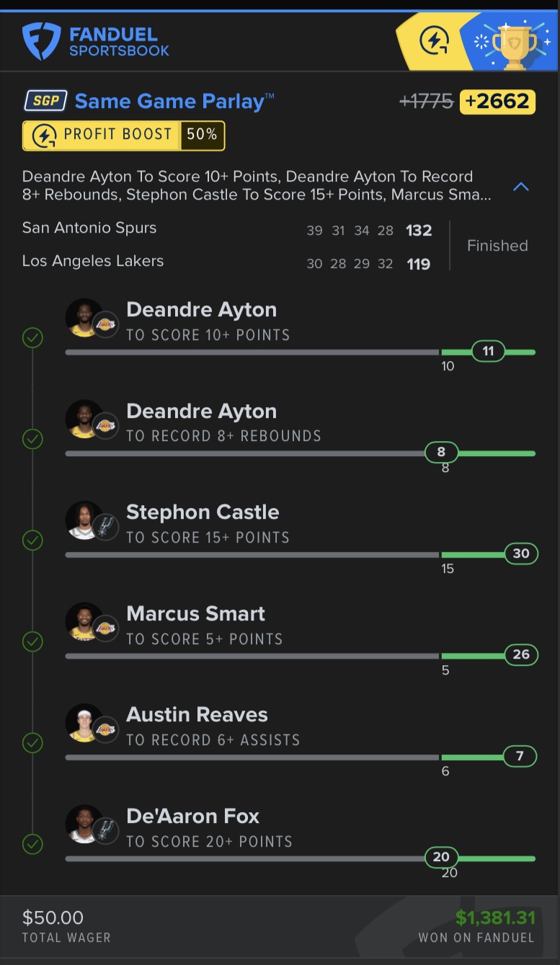Click the FanDuel Sportsbook shield logo
Viewport: 560px width, 965px height.
40,41
